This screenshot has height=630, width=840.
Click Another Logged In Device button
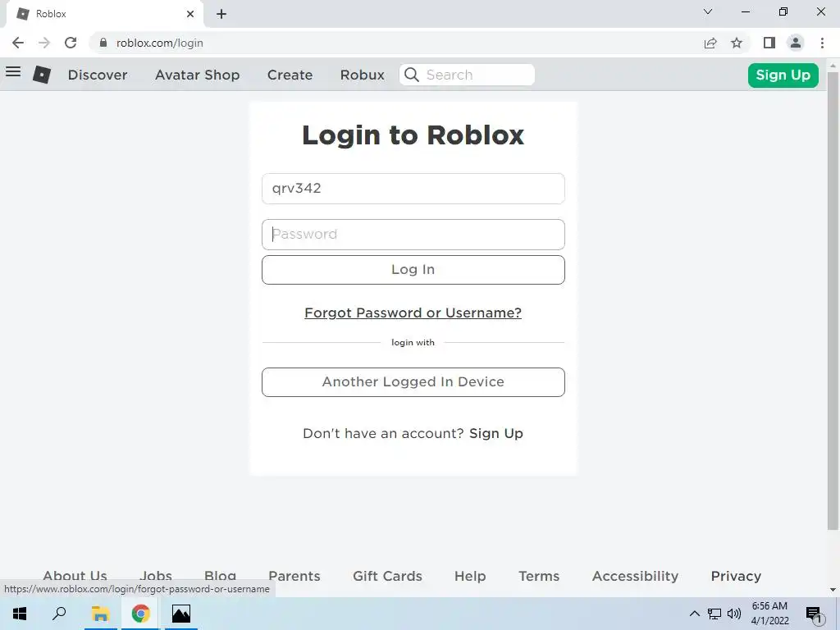(413, 382)
